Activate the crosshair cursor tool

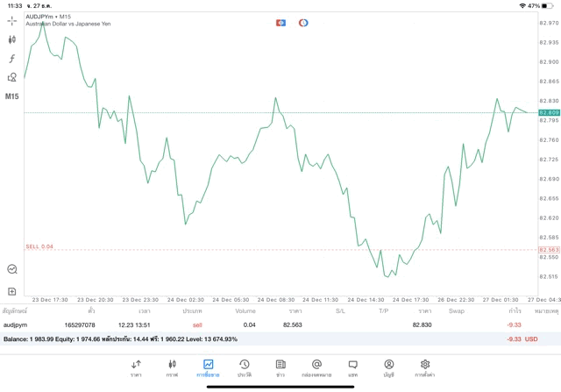(x=12, y=19)
